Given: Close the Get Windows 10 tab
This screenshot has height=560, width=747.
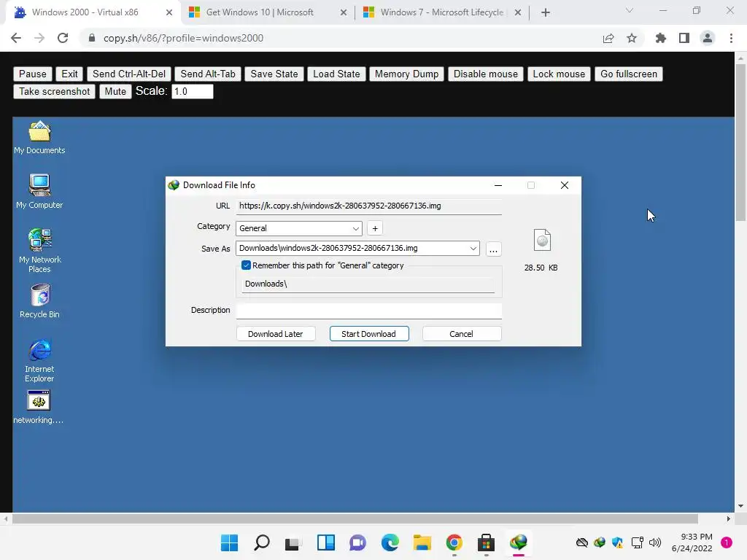Looking at the screenshot, I should click(344, 12).
